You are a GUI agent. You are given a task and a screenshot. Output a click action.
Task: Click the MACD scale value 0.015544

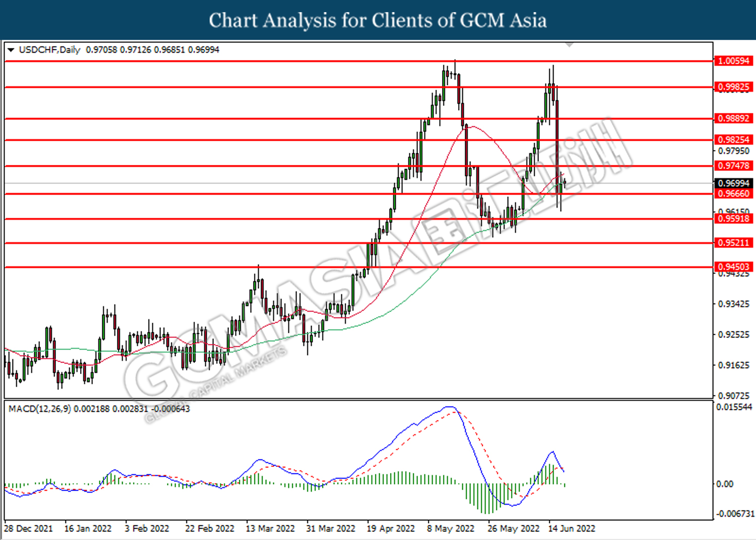[x=734, y=407]
